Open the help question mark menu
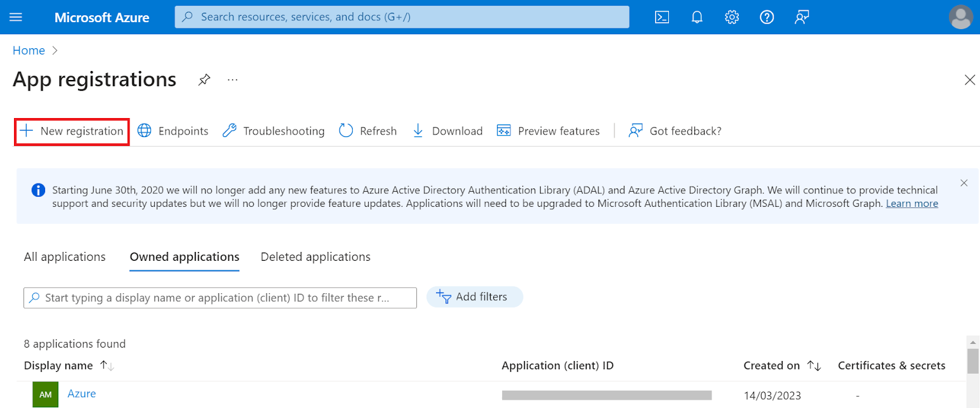 [x=767, y=17]
